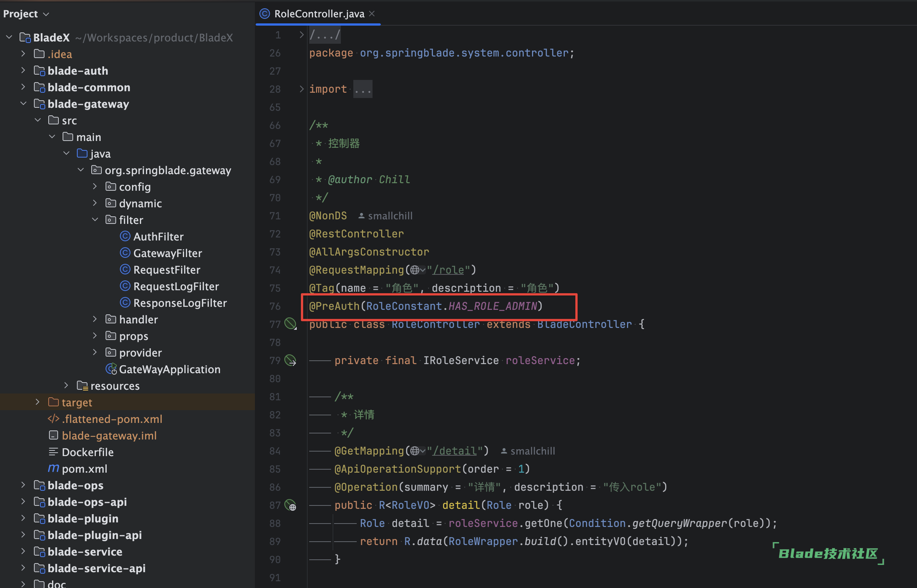Expand the .idea folder

[23, 54]
